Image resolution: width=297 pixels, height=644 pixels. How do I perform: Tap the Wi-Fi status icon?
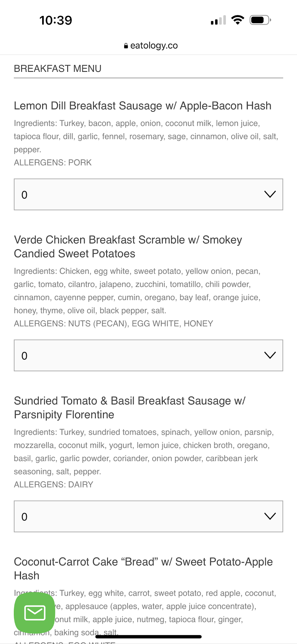[238, 20]
